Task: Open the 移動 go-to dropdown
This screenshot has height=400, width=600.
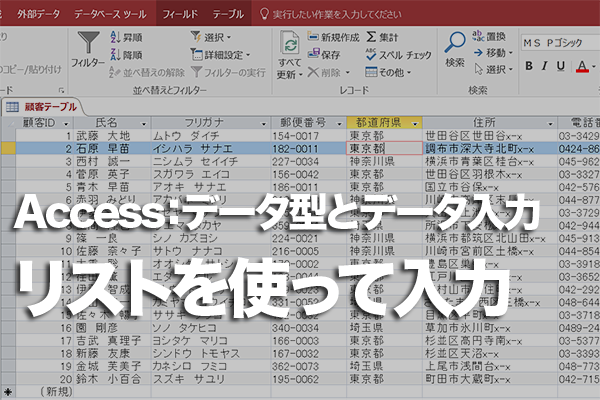Action: tap(493, 52)
